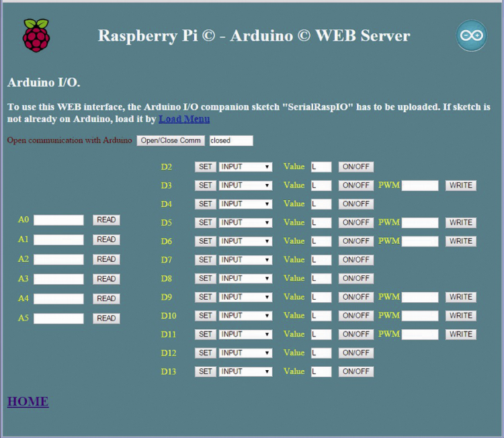
Task: Toggle D7 with its ON/OFF button
Action: (355, 260)
